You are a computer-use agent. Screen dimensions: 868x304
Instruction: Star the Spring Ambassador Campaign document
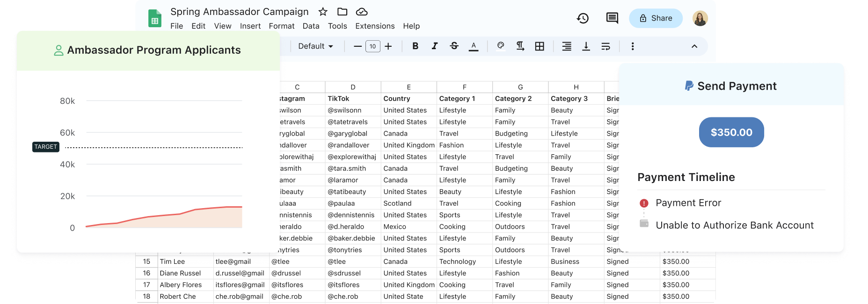(323, 12)
